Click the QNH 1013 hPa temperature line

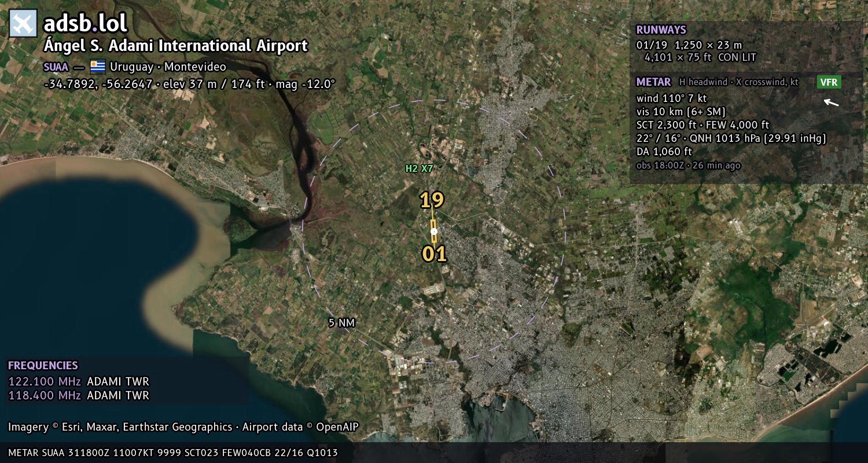(731, 138)
